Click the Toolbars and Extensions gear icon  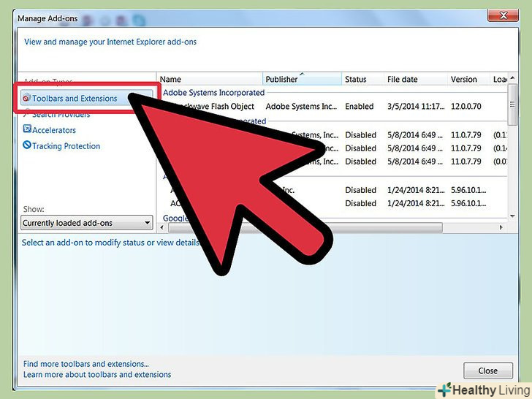point(26,98)
